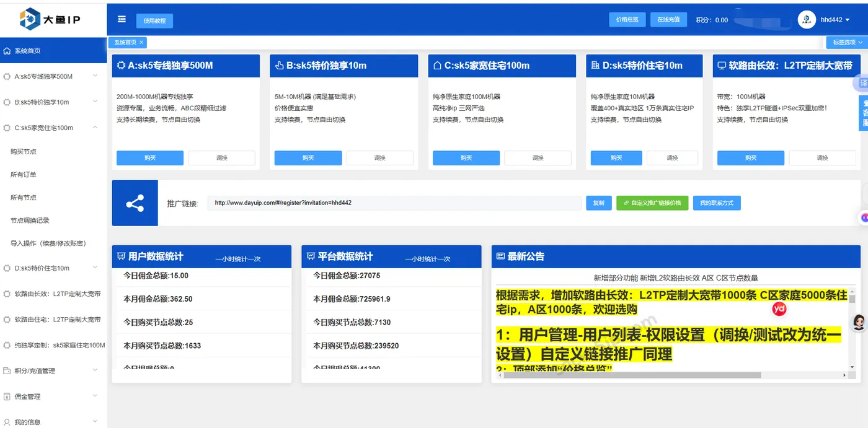Click the customer service avatar icon
The image size is (868, 428).
(859, 322)
